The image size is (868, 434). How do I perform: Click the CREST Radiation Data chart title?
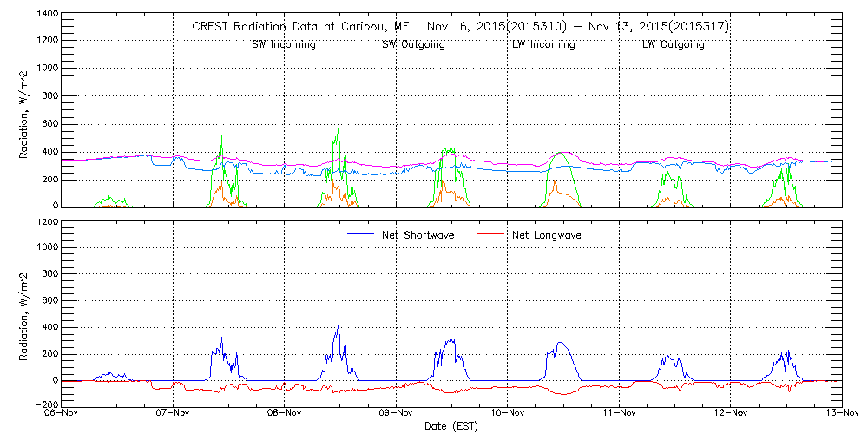(460, 27)
